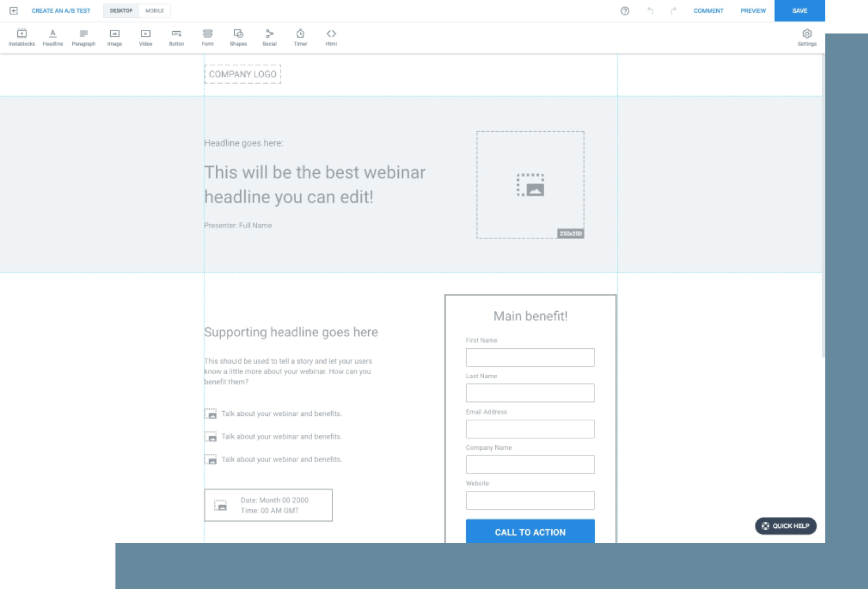Select the Form tool

[208, 38]
